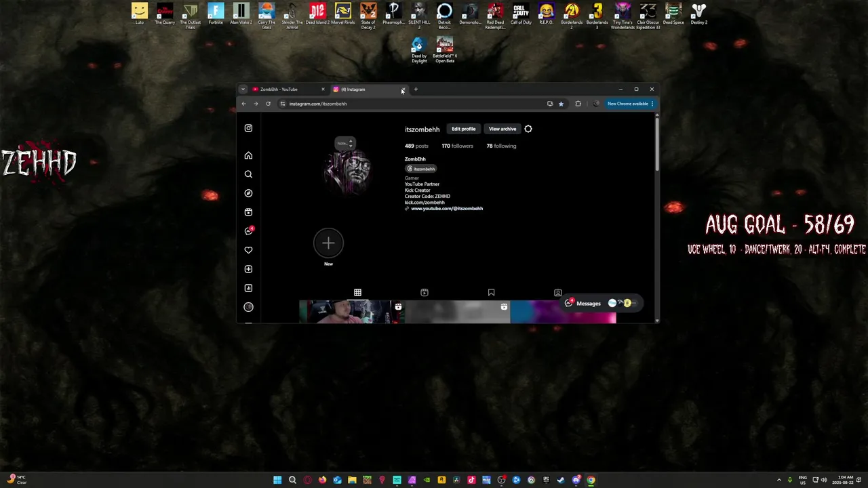
Task: Click browser Back arrow
Action: pyautogui.click(x=243, y=104)
